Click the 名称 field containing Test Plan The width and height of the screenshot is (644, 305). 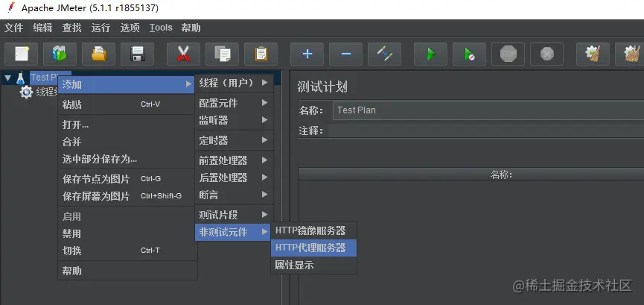488,110
